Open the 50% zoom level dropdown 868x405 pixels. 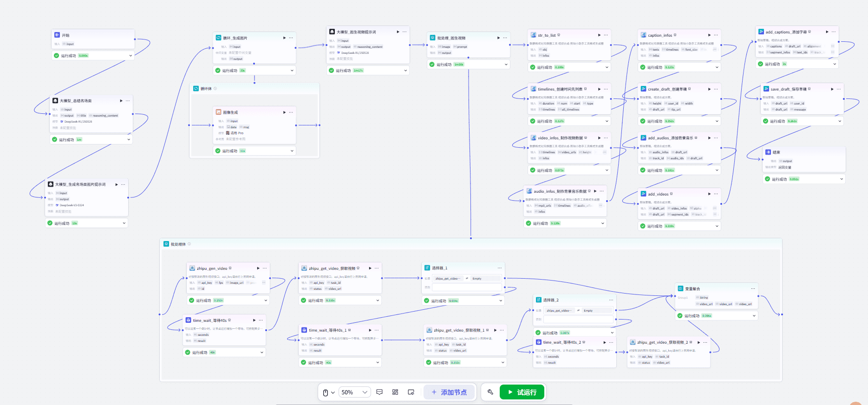pos(355,392)
